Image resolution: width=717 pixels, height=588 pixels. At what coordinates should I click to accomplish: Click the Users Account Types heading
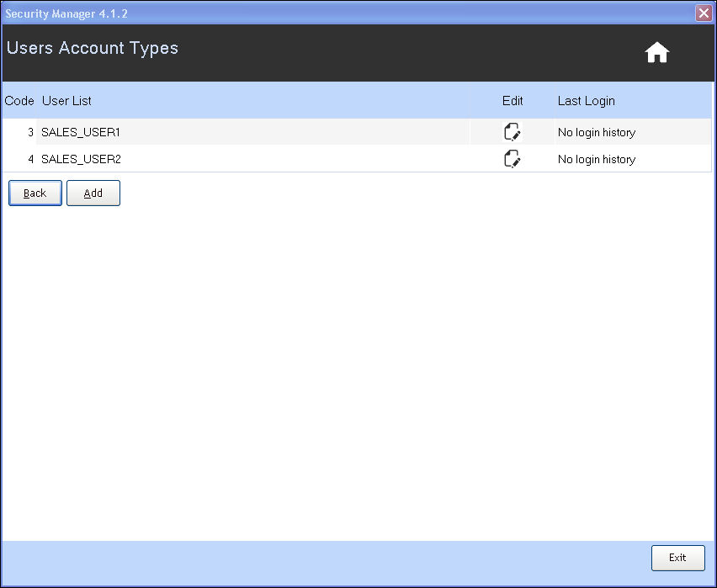[93, 48]
